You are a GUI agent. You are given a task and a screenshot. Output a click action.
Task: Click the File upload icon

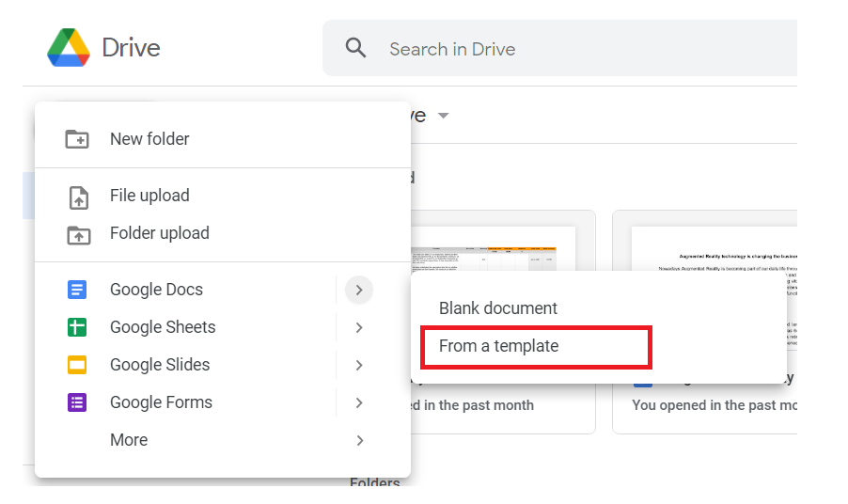click(x=79, y=197)
